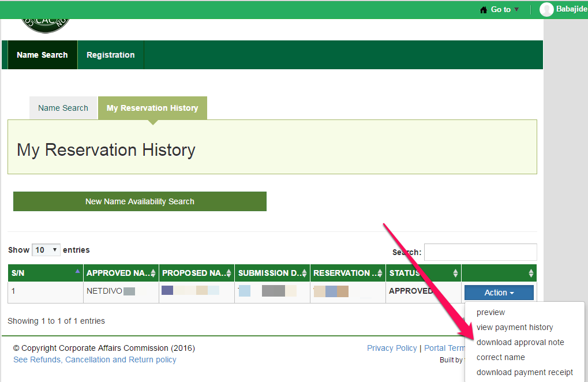Select "view payment history" from the menu
588x382 pixels.
[515, 327]
